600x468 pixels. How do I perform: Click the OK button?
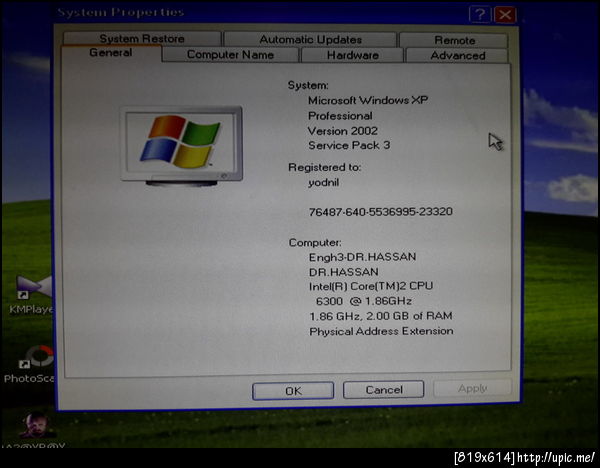(293, 391)
